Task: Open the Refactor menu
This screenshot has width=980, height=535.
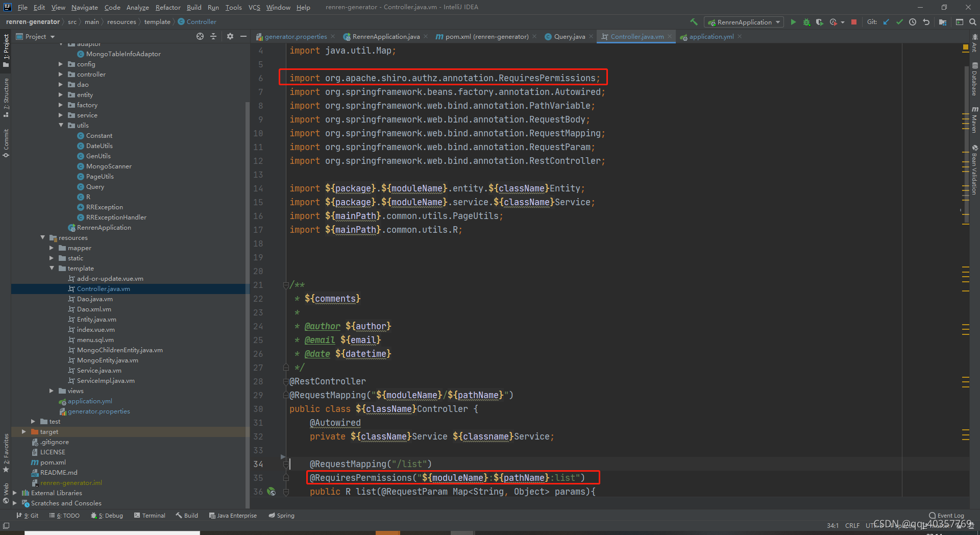Action: 168,7
